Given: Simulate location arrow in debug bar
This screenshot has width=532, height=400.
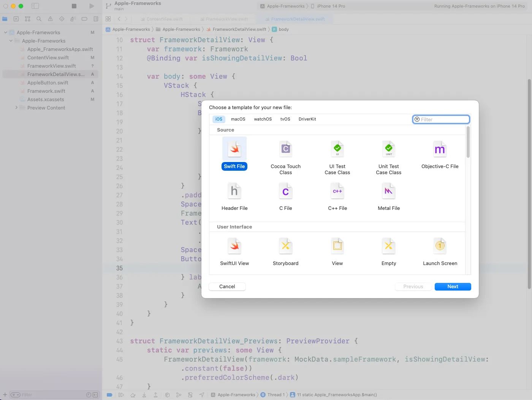Looking at the screenshot, I should coord(202,395).
